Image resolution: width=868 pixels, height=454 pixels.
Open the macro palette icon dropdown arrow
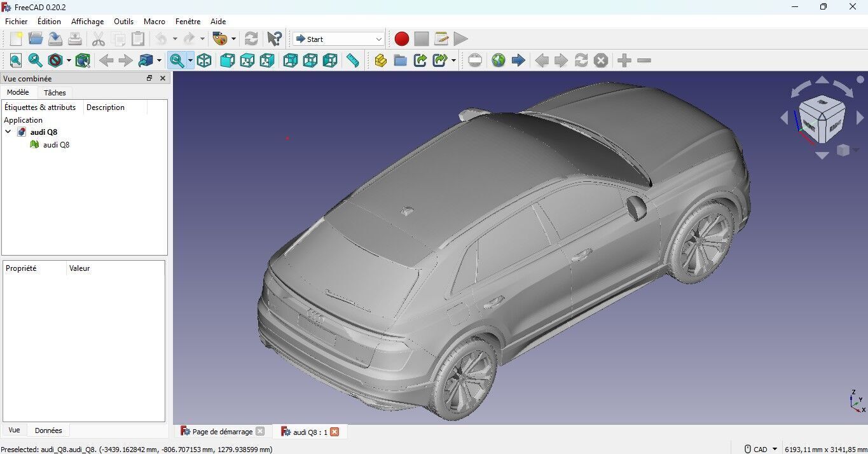(x=233, y=39)
